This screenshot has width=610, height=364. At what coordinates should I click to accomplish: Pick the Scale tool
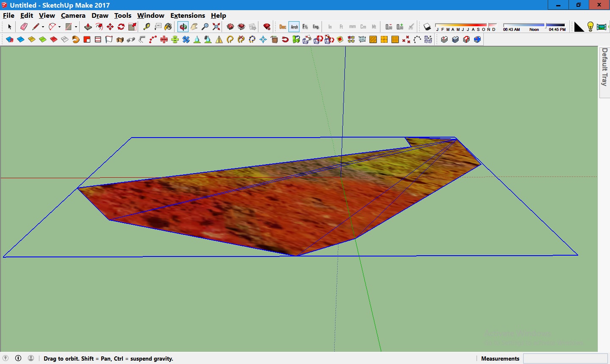(132, 27)
